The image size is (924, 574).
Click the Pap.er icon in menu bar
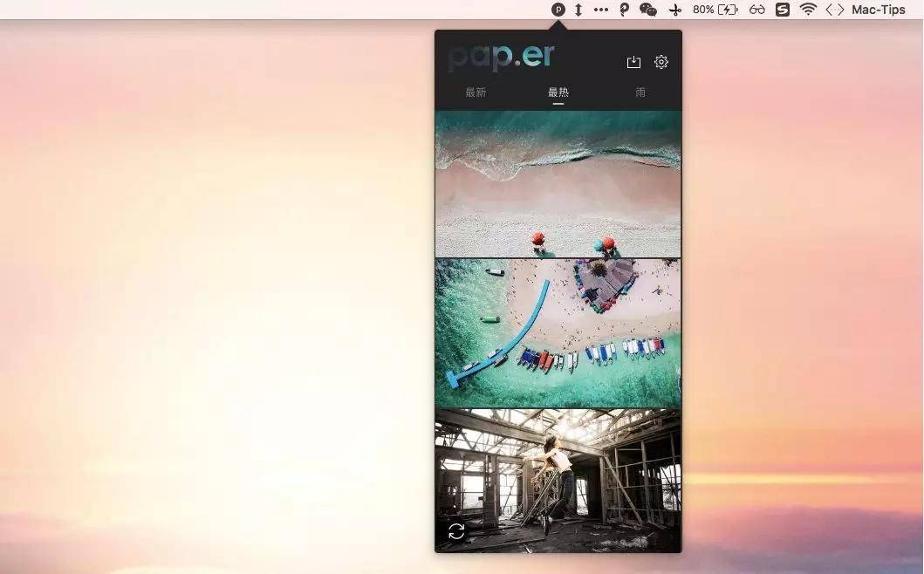click(558, 10)
